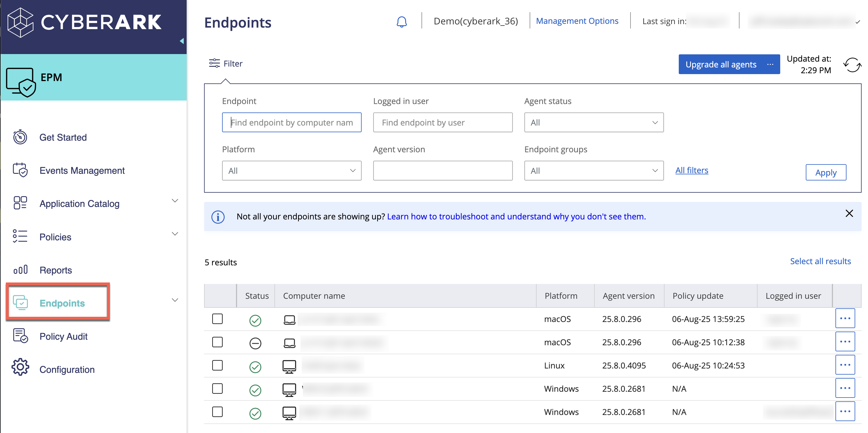Open Management Options
868x433 pixels.
(577, 21)
